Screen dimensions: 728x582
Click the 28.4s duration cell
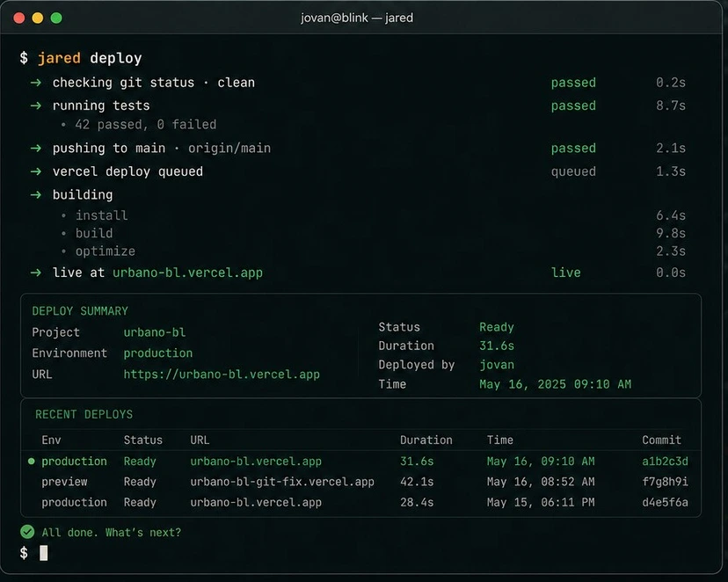[417, 502]
